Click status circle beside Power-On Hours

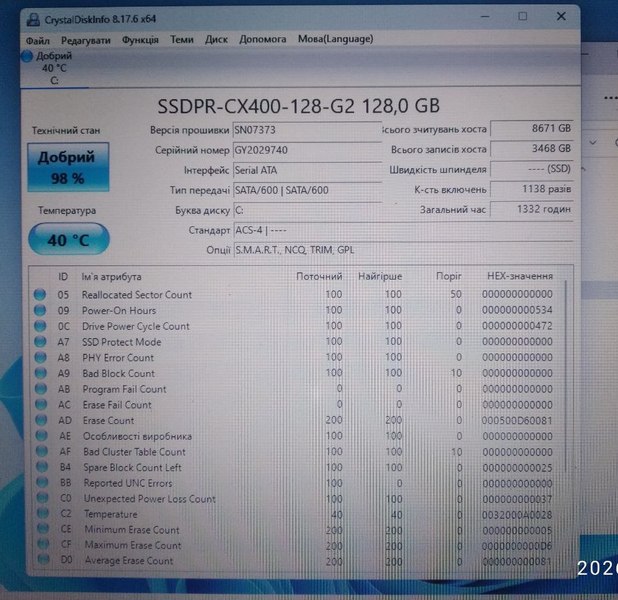(x=40, y=311)
